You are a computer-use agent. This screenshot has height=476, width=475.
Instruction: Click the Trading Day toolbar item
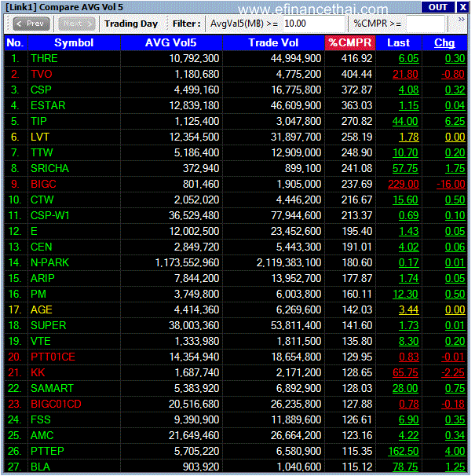[131, 24]
